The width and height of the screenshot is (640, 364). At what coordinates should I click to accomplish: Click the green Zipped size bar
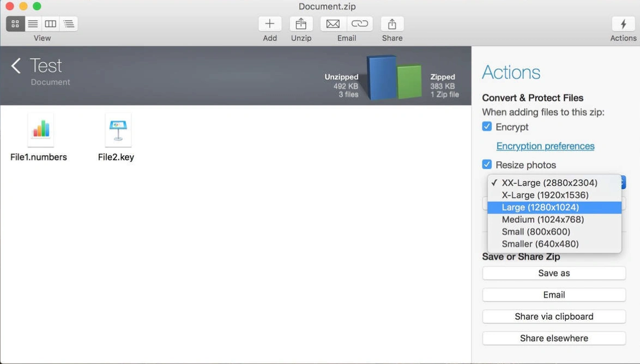pyautogui.click(x=409, y=82)
